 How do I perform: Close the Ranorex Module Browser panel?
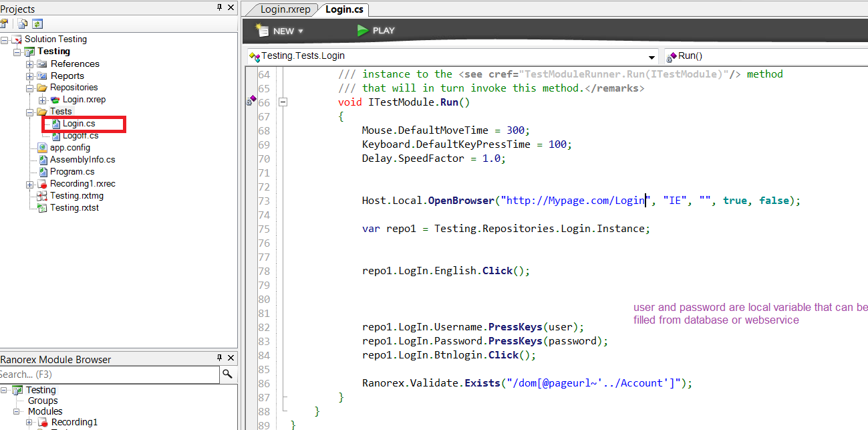[231, 358]
